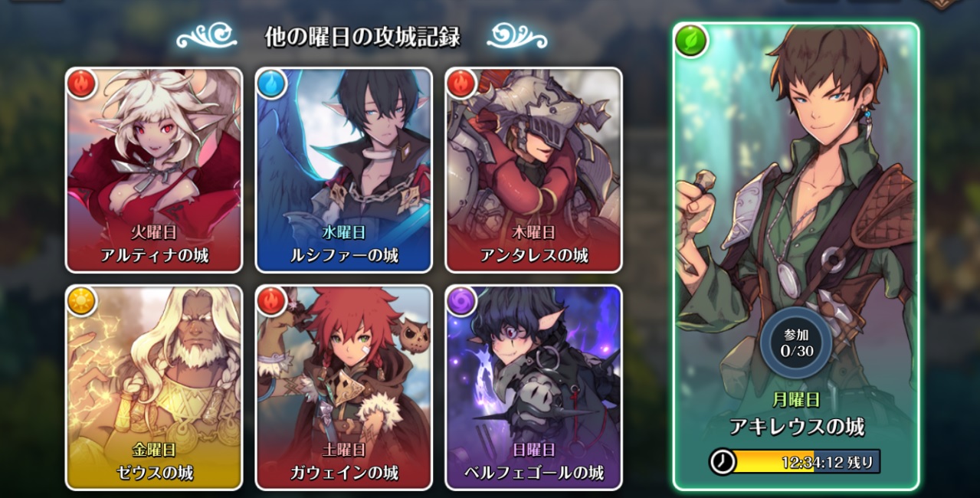
Task: Click the 月曜日 label on the large card
Action: coord(797,399)
